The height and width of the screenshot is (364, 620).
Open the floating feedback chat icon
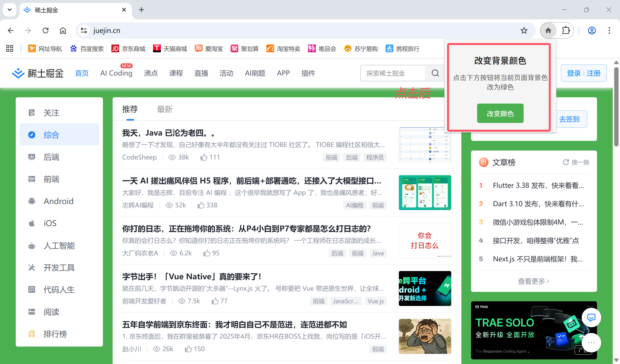pos(591,318)
